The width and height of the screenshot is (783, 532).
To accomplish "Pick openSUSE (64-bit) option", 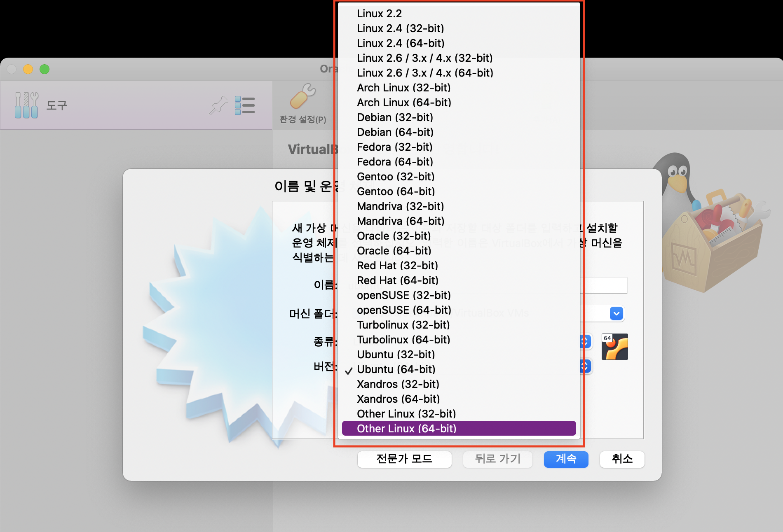I will (459, 310).
